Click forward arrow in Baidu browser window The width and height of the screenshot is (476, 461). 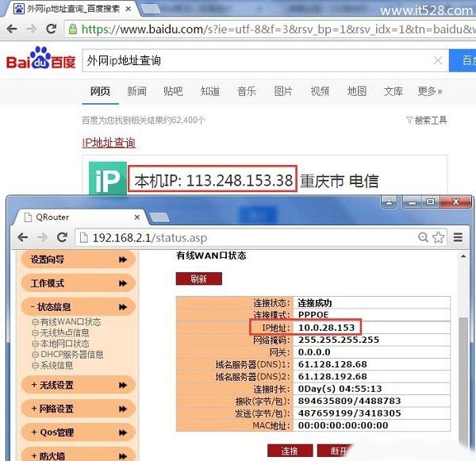31,29
